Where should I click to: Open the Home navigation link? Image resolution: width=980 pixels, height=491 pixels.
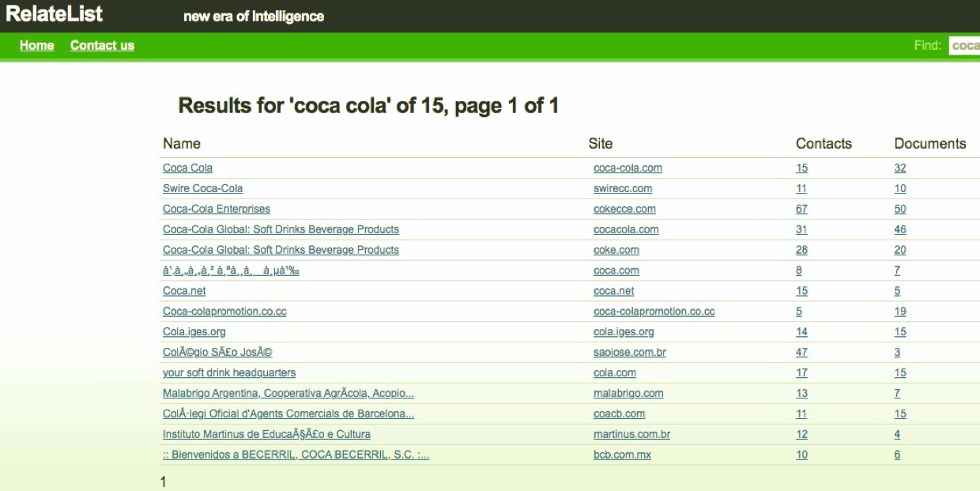tap(37, 46)
